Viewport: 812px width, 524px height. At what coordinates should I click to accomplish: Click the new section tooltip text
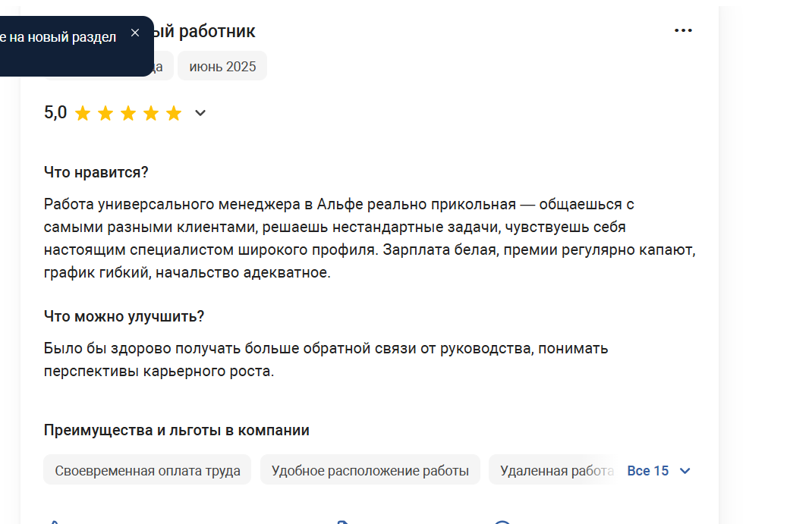pos(58,37)
